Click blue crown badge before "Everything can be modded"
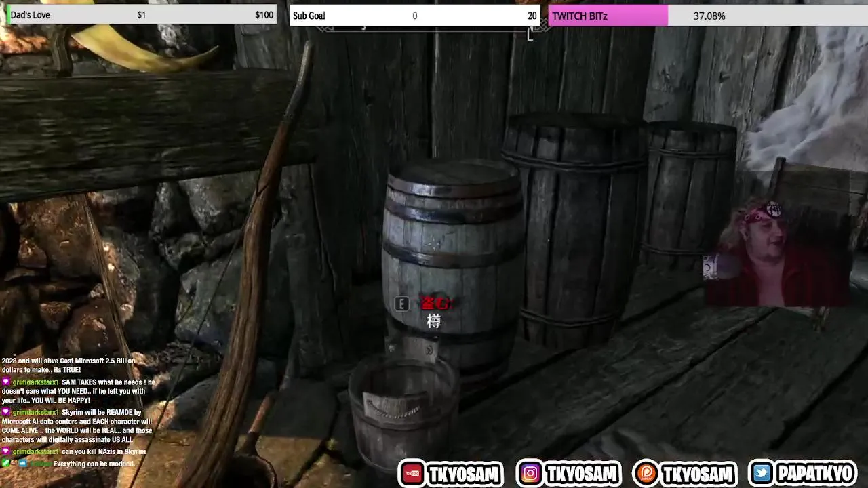The height and width of the screenshot is (488, 868). tap(22, 464)
